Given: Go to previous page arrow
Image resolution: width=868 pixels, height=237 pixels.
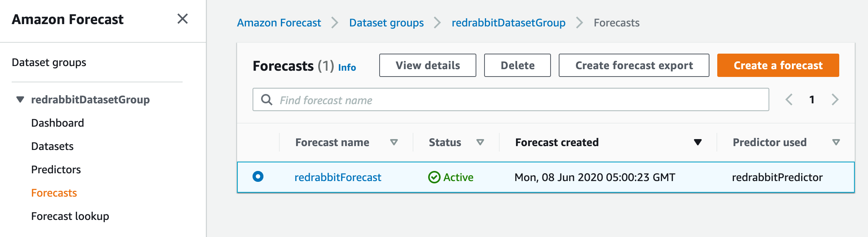Looking at the screenshot, I should click(x=789, y=100).
